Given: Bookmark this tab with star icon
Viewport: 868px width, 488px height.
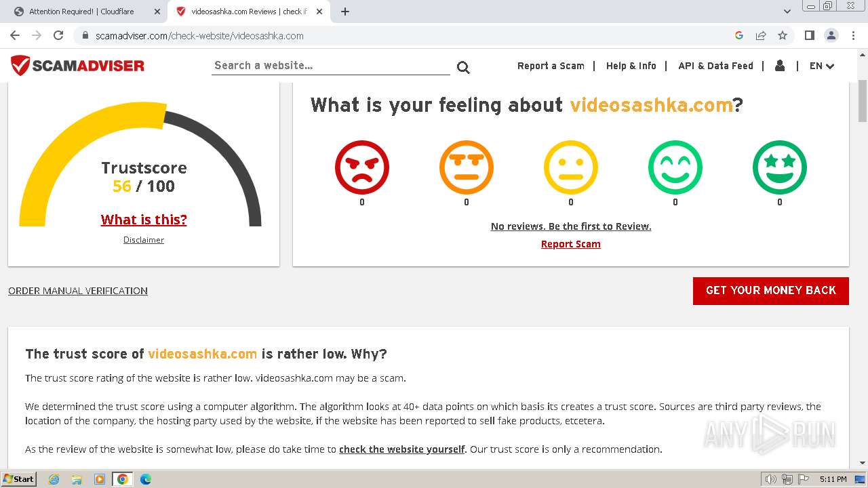Looking at the screenshot, I should pos(783,35).
